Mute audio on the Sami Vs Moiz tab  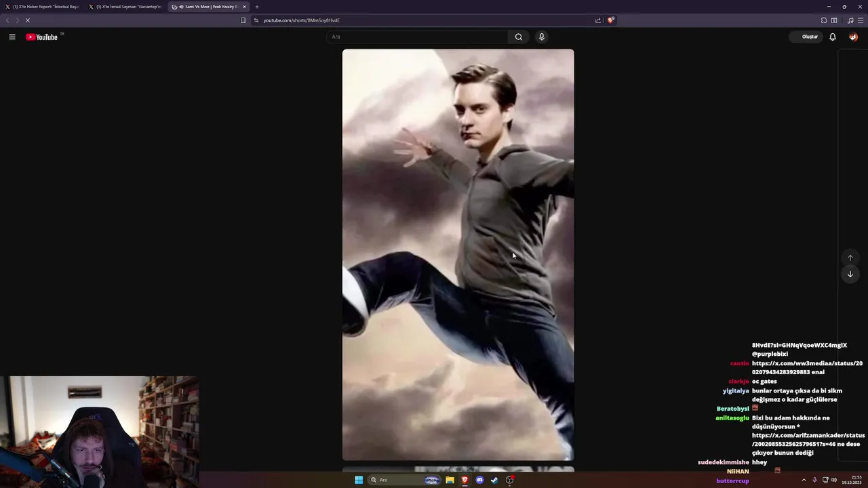[x=181, y=7]
